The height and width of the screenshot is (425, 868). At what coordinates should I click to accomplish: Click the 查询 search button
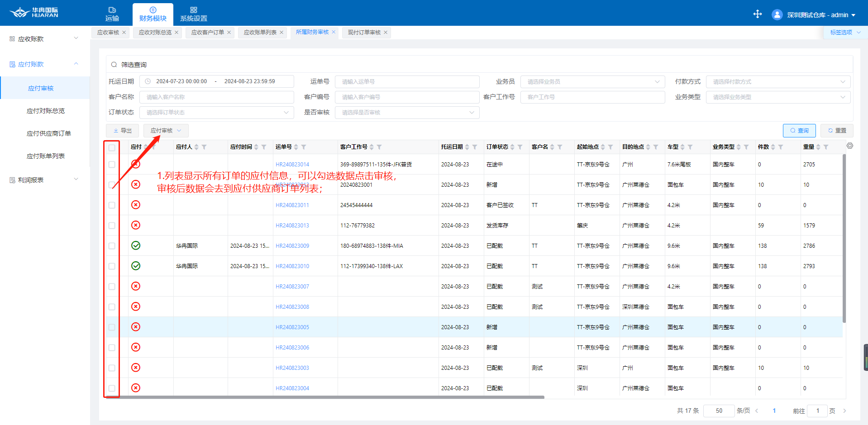click(x=799, y=131)
